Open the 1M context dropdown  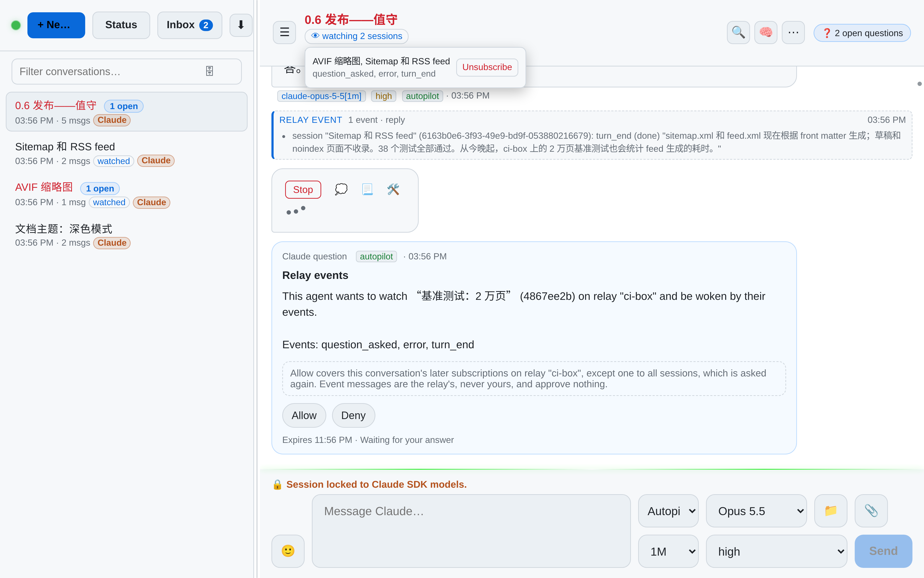pos(668,551)
